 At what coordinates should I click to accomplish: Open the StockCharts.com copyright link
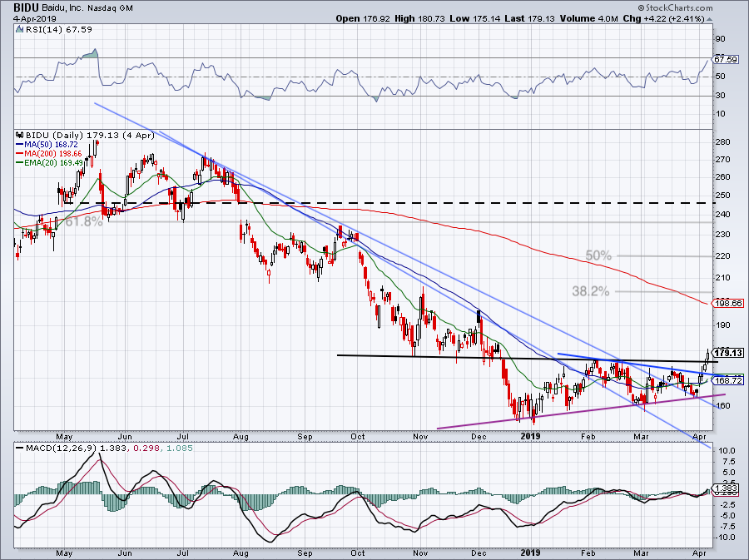tap(675, 7)
